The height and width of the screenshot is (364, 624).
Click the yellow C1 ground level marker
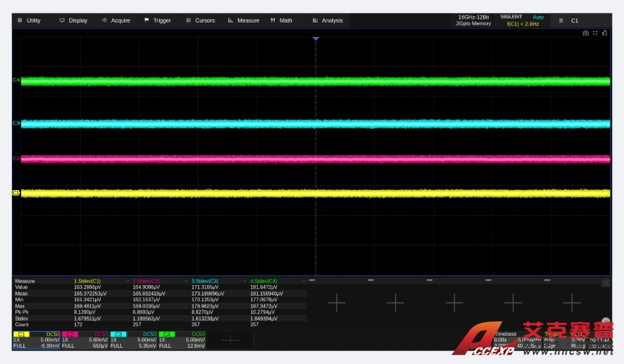pos(15,192)
